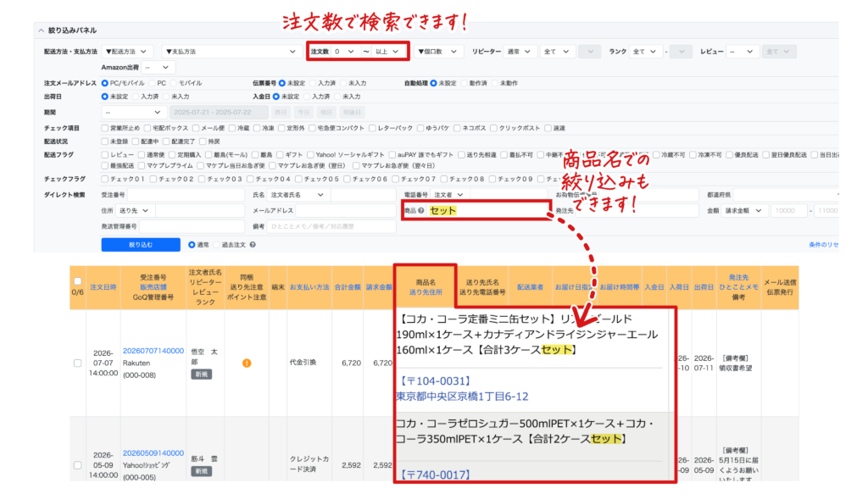Click the 備考 memo input field
The height and width of the screenshot is (494, 868).
pyautogui.click(x=331, y=226)
